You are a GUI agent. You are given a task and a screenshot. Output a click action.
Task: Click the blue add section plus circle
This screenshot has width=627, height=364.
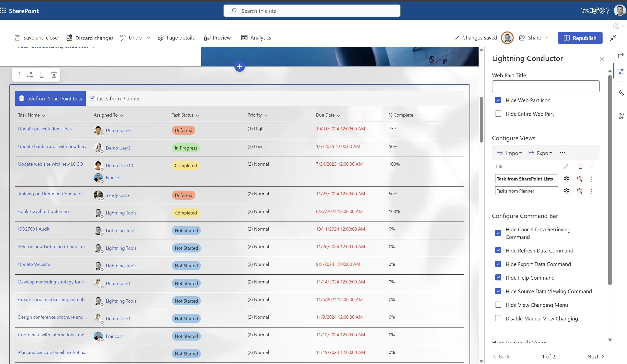[239, 67]
